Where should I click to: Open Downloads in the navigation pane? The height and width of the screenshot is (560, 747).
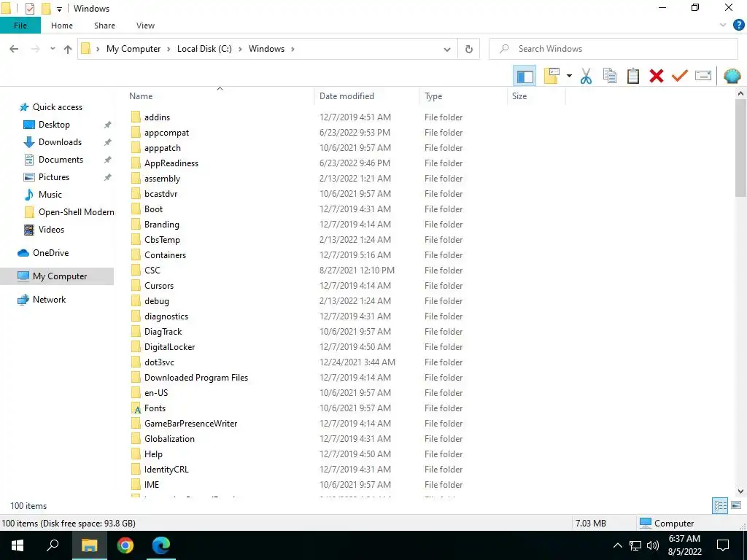60,142
